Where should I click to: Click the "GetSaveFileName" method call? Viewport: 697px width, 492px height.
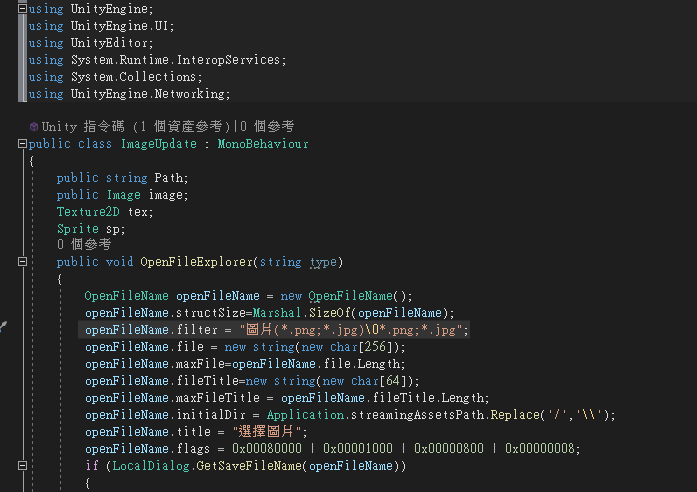pyautogui.click(x=249, y=466)
